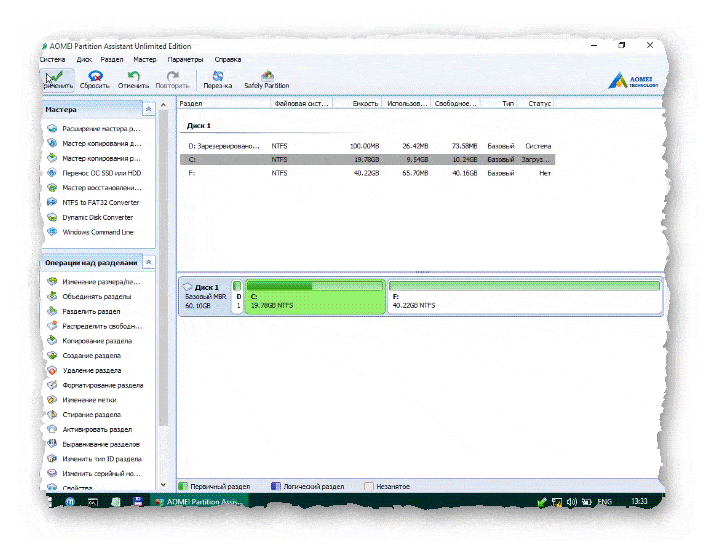
Task: Open the Параметры menu
Action: point(185,59)
